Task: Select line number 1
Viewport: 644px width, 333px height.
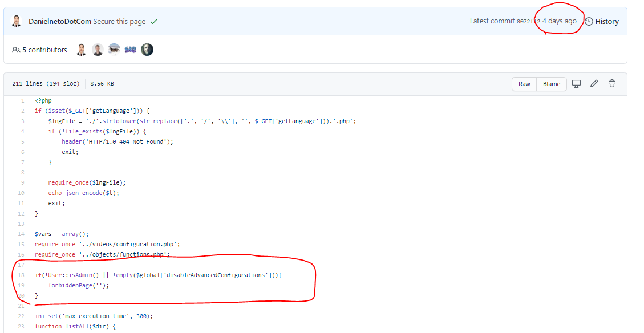Action: point(23,100)
